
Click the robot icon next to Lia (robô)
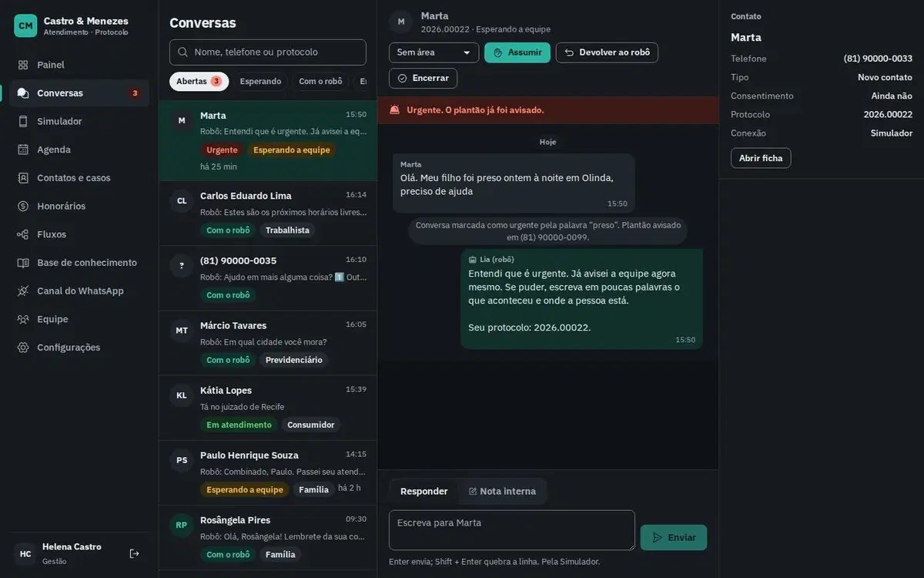pyautogui.click(x=473, y=260)
